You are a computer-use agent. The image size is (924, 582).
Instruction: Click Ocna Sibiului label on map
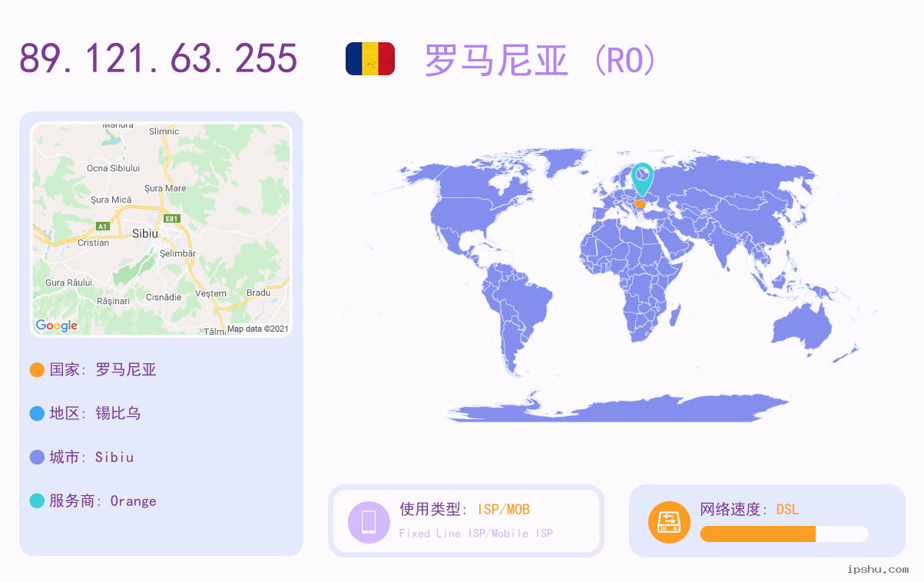tap(114, 168)
